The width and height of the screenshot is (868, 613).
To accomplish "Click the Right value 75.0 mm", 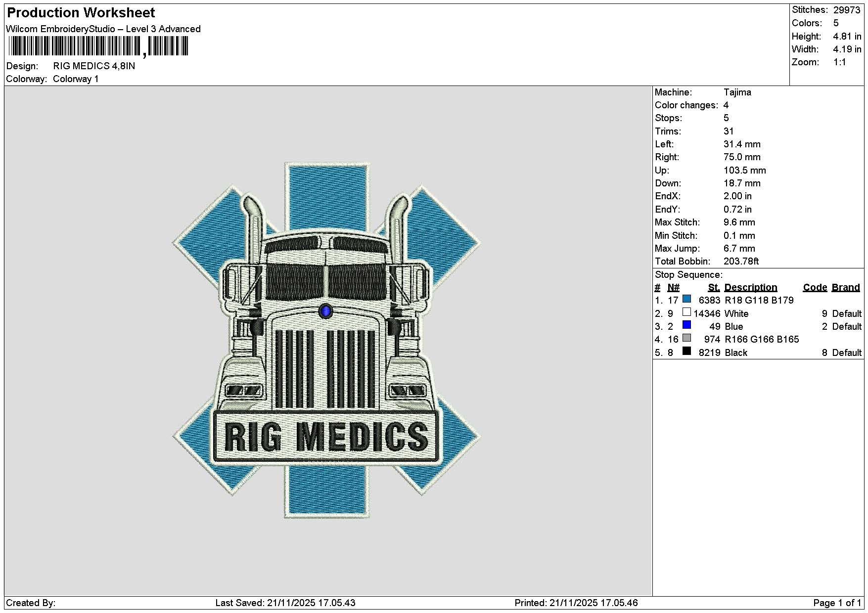I will [742, 157].
